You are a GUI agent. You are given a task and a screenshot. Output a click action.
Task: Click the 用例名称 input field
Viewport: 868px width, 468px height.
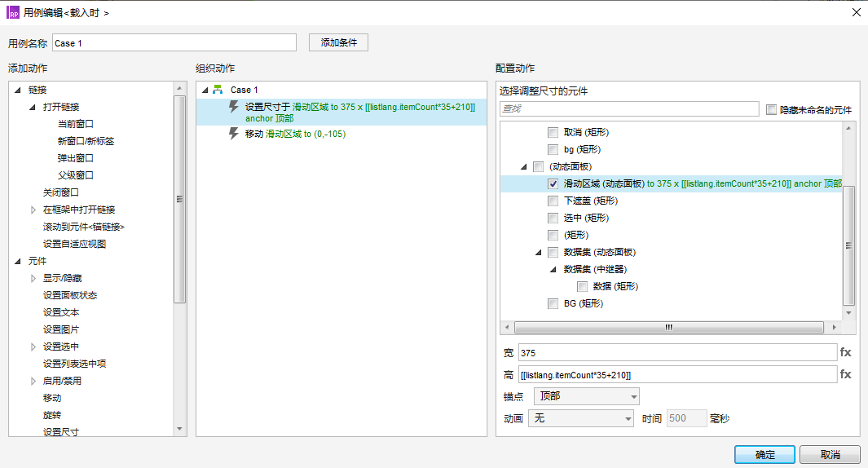pos(174,42)
